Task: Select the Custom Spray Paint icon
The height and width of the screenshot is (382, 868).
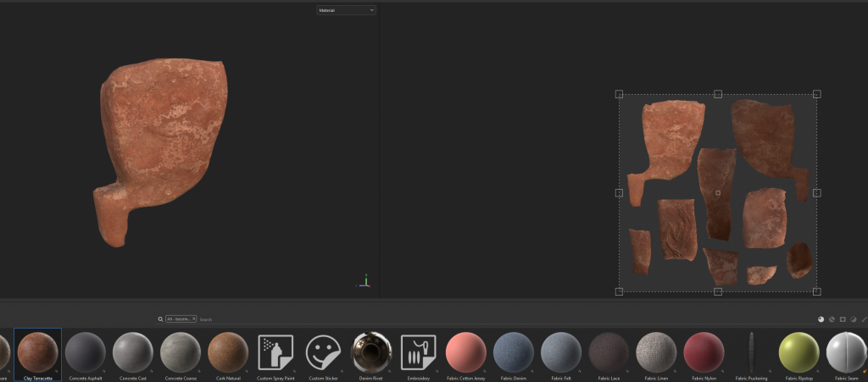Action: coord(275,352)
